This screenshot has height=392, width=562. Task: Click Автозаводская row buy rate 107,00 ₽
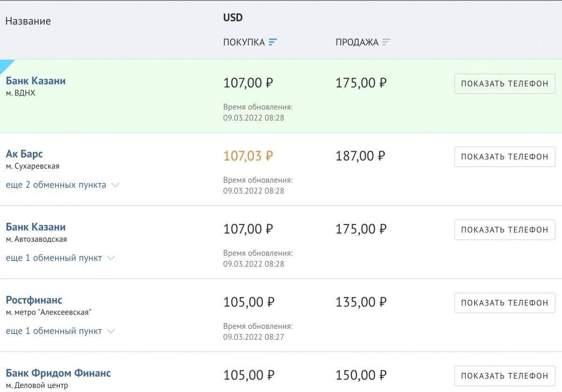click(248, 229)
